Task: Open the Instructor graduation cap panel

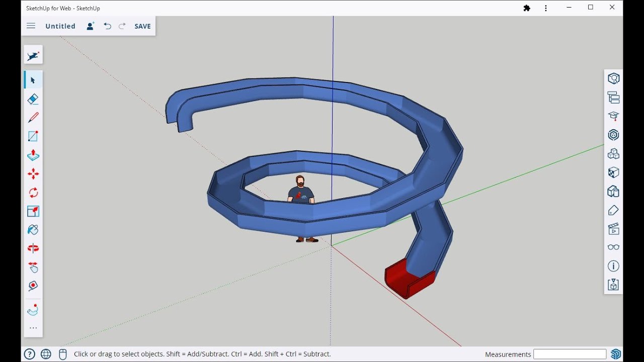Action: pos(613,116)
